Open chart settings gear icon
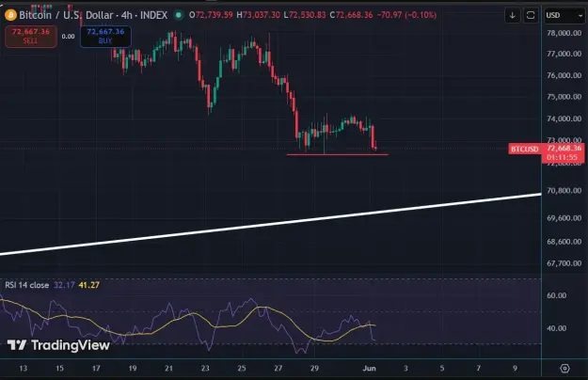The height and width of the screenshot is (380, 588). coord(564,369)
